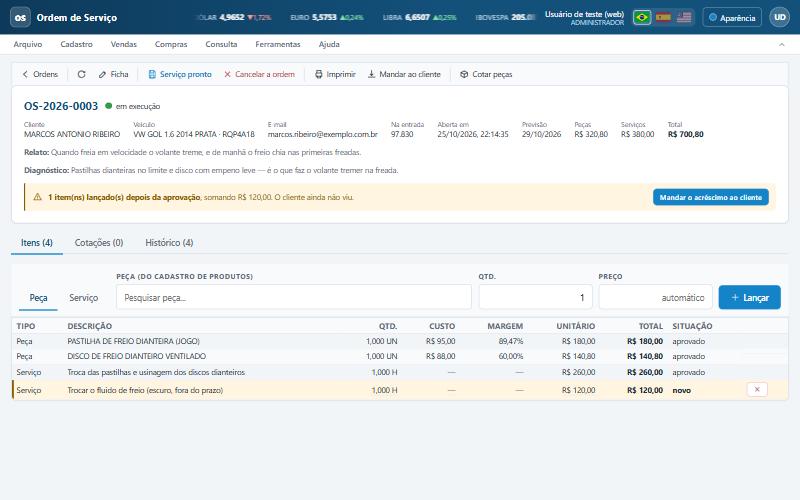Screen dimensions: 800x500
Task: Toggle the Aparência theme button
Action: [x=732, y=17]
